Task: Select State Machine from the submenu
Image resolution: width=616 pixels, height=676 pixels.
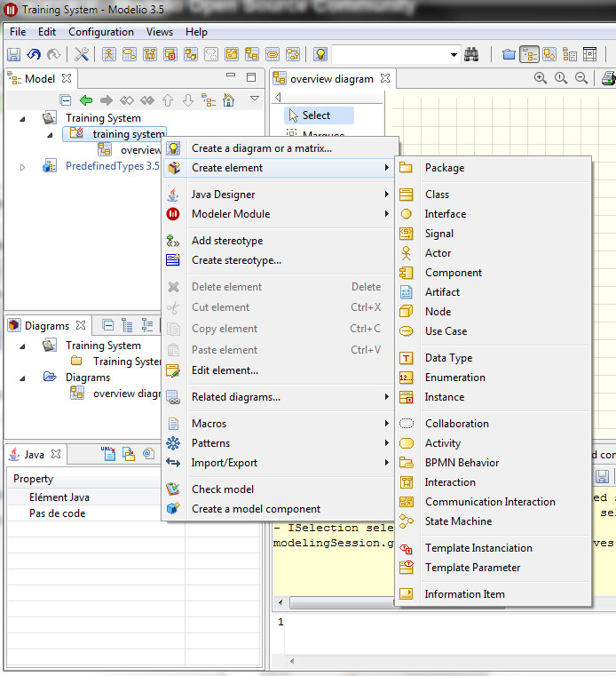Action: point(494,521)
